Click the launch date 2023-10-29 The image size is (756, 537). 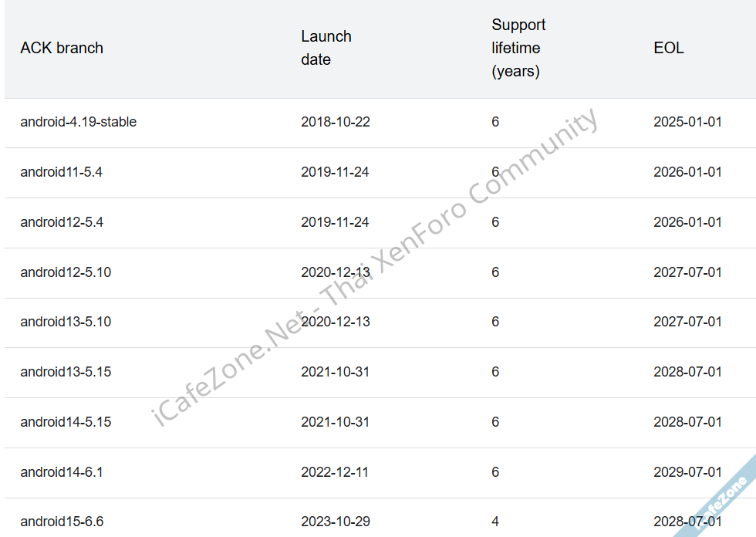point(336,522)
